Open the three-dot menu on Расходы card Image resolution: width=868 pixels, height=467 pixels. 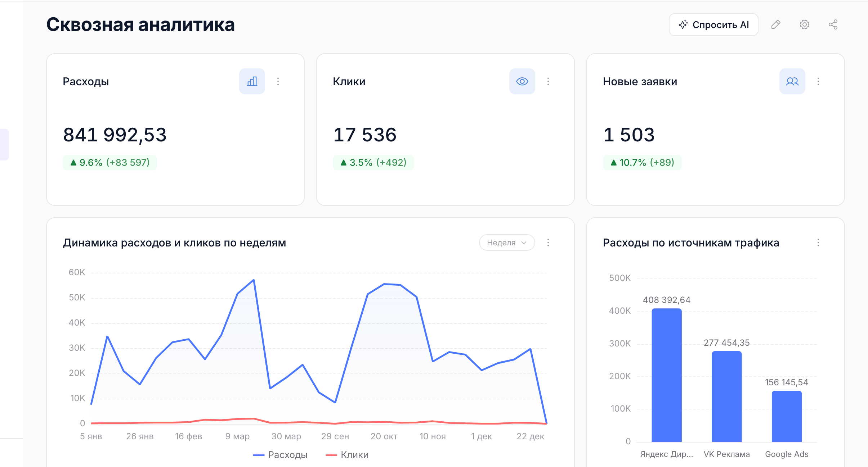click(x=278, y=81)
